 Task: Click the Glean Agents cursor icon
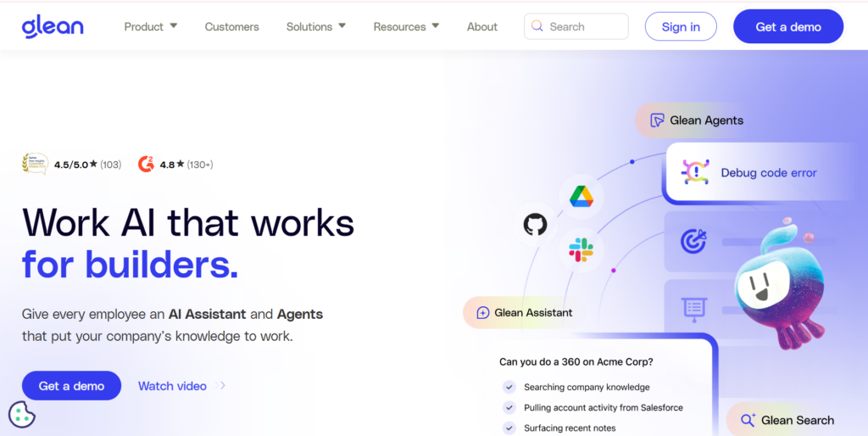(657, 120)
